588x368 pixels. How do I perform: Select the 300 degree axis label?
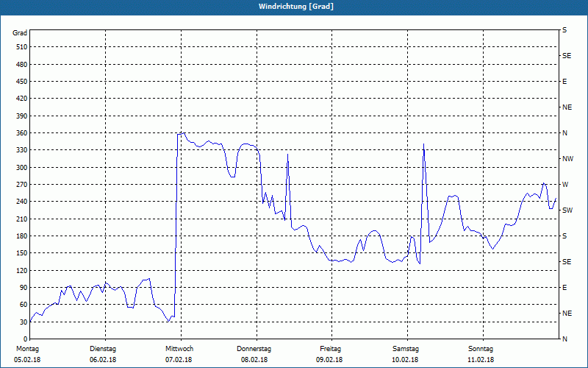(22, 168)
